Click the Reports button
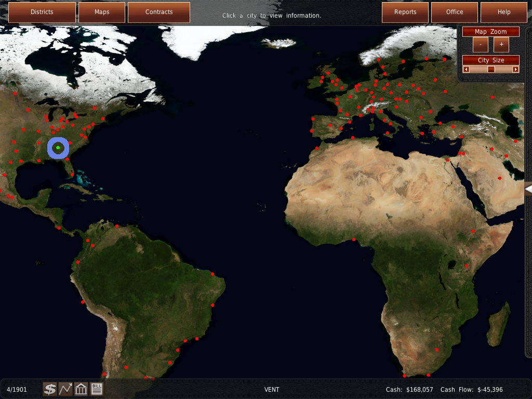Image resolution: width=532 pixels, height=399 pixels. click(405, 12)
